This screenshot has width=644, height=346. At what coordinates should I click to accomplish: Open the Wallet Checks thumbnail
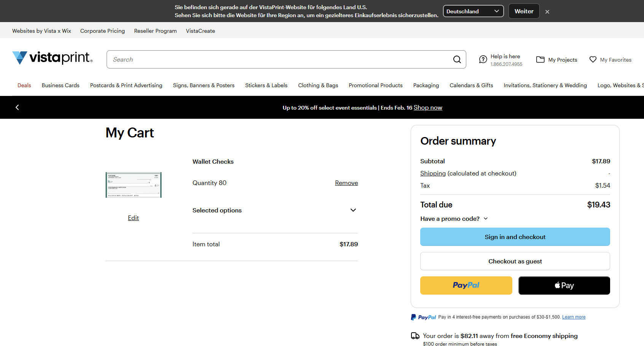[x=134, y=185]
